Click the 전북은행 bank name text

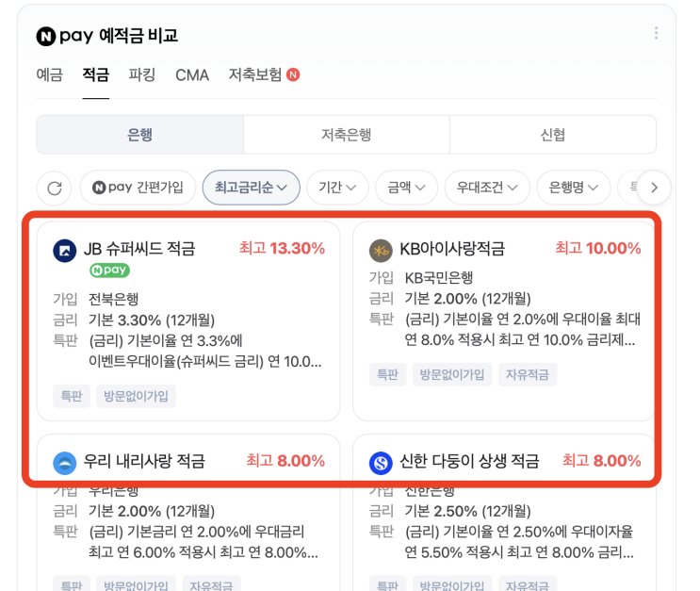point(113,299)
